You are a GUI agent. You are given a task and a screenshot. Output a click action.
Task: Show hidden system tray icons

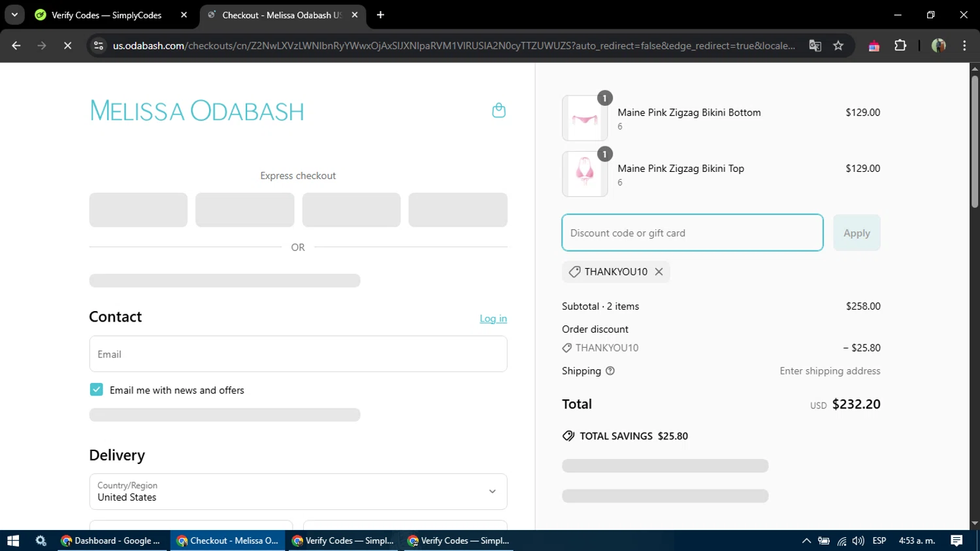(x=806, y=541)
